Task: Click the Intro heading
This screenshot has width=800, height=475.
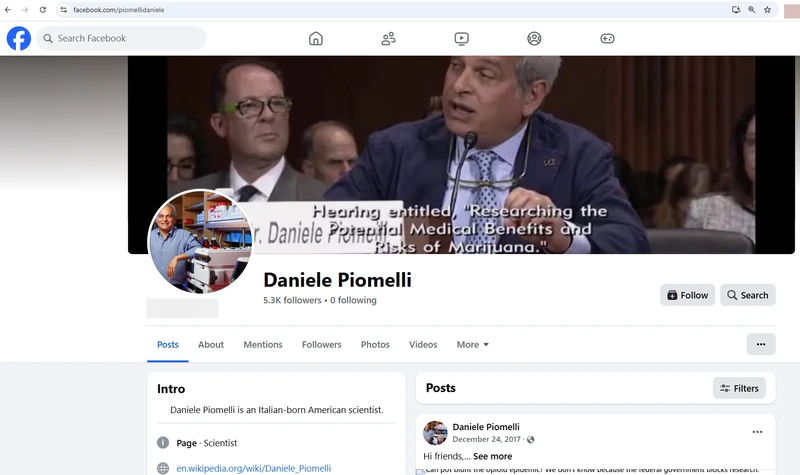Action: click(x=171, y=389)
